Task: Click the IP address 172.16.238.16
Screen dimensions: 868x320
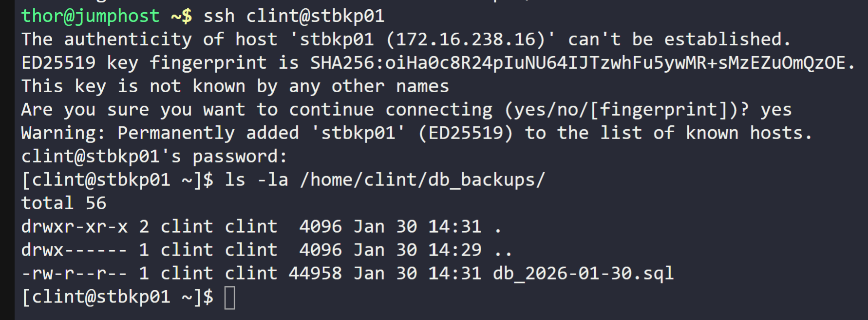Action: [466, 40]
